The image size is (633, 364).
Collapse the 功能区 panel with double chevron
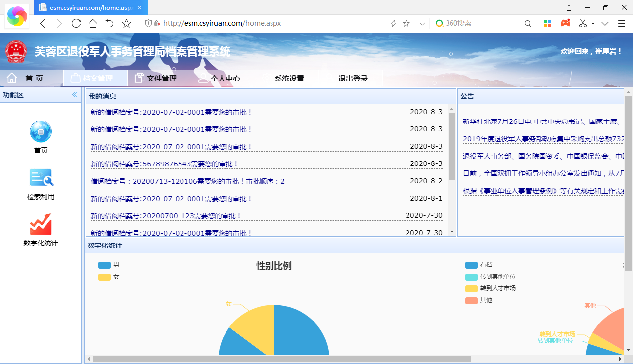coord(75,95)
